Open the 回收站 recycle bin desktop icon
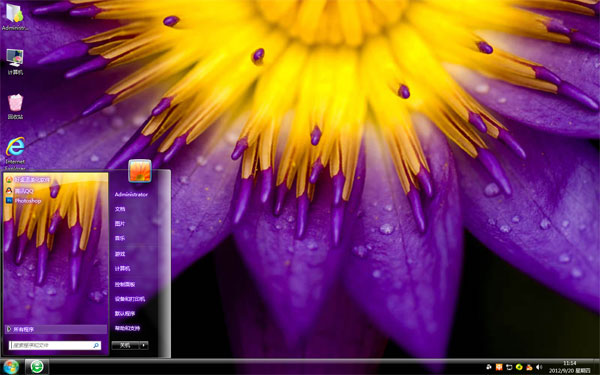 point(15,106)
